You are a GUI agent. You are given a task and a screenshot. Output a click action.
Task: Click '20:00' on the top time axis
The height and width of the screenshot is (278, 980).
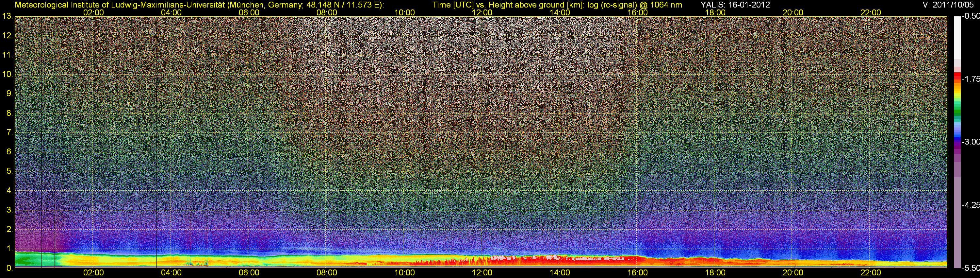click(x=793, y=12)
